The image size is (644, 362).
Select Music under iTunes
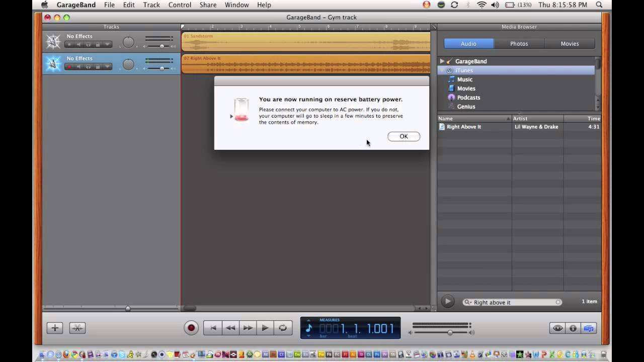[464, 79]
